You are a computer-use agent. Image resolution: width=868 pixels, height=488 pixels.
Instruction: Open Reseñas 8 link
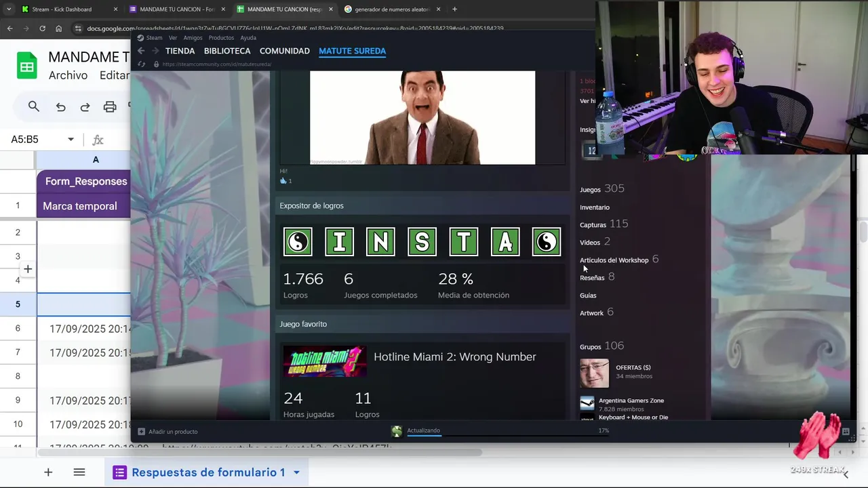(597, 277)
